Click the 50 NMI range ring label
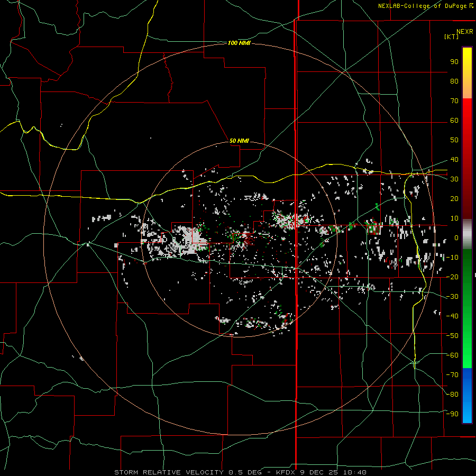 point(239,141)
